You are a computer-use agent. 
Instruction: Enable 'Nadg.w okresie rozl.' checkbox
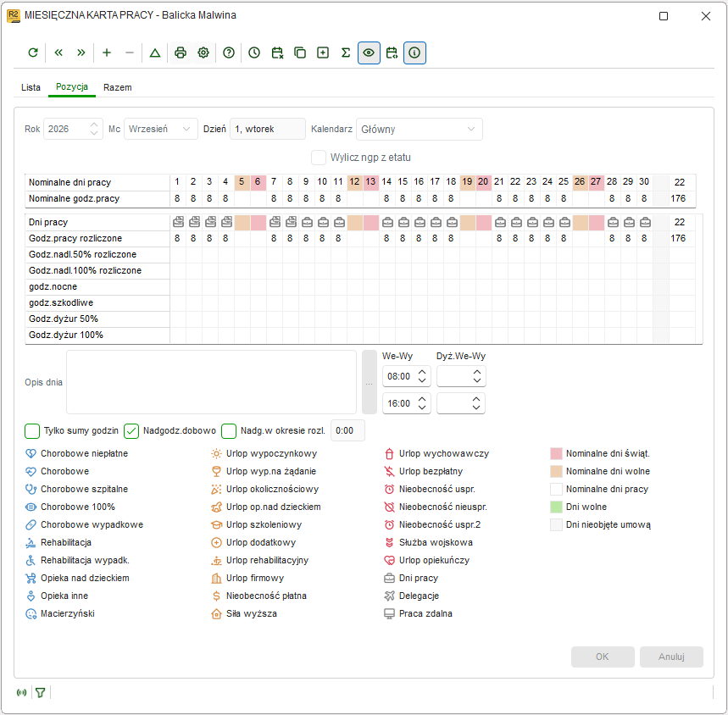tap(229, 431)
